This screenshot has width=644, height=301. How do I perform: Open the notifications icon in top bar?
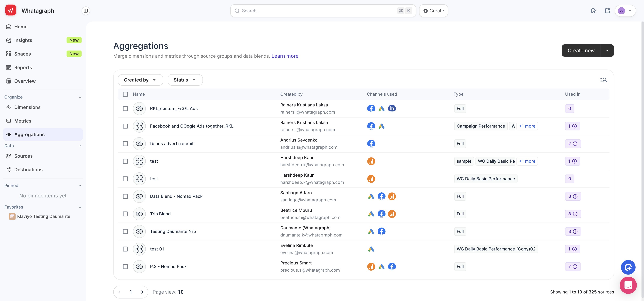(607, 11)
